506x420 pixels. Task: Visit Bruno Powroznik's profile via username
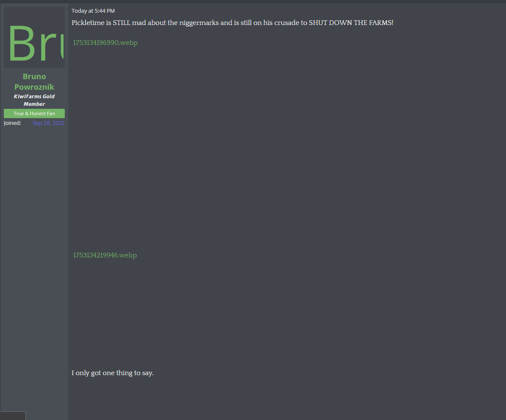coord(34,82)
